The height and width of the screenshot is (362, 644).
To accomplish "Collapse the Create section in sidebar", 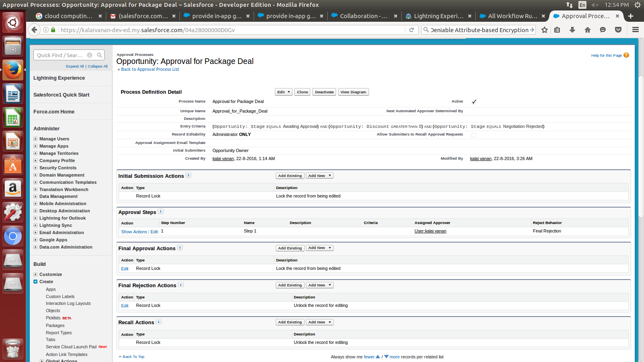I will (35, 282).
